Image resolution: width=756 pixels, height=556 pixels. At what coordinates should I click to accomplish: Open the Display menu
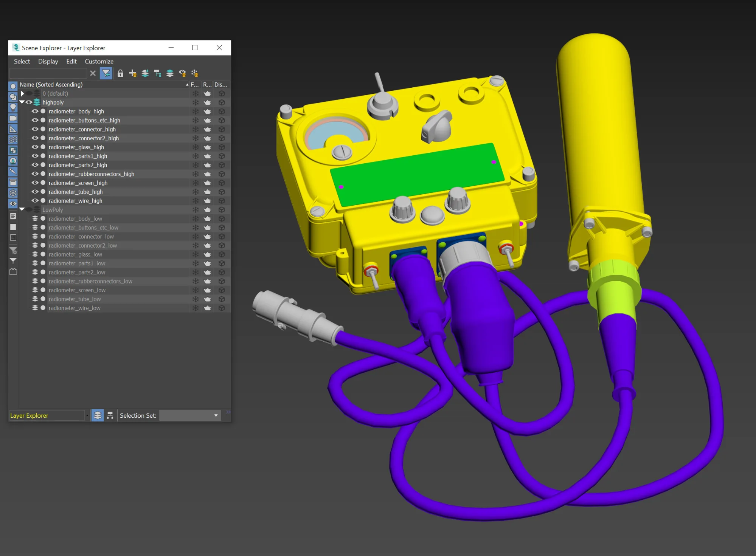(48, 61)
